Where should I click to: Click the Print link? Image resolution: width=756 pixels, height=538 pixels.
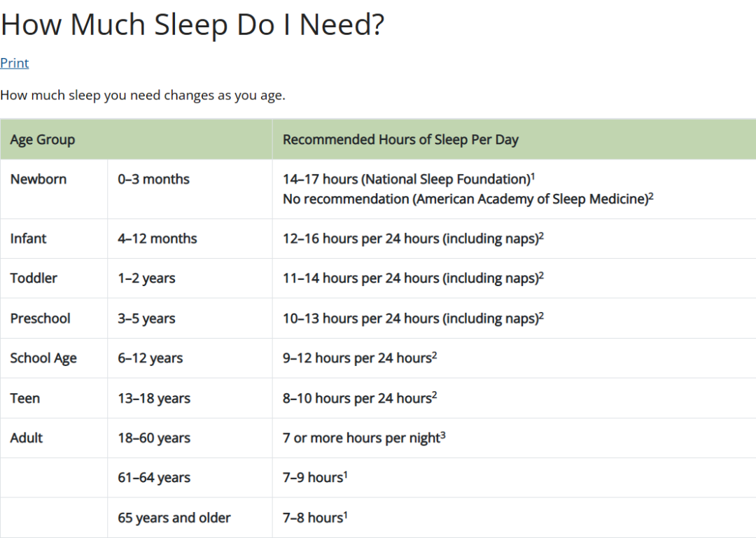pos(15,63)
